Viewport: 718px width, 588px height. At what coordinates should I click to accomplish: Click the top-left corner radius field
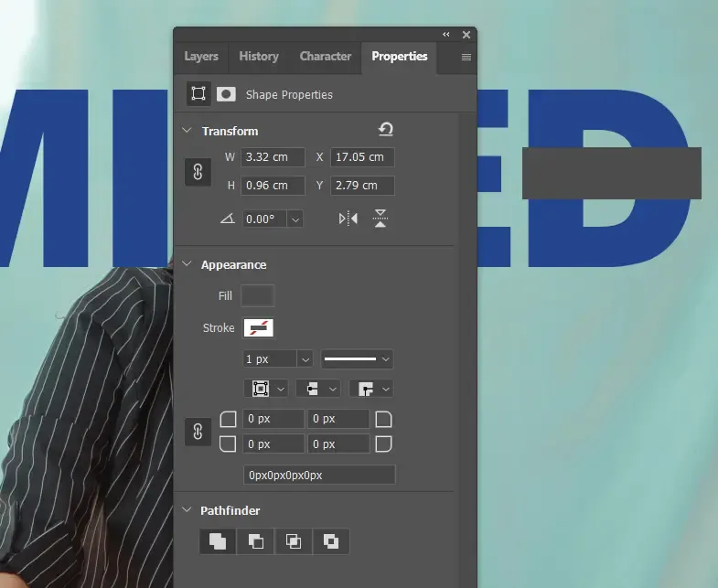(x=273, y=419)
